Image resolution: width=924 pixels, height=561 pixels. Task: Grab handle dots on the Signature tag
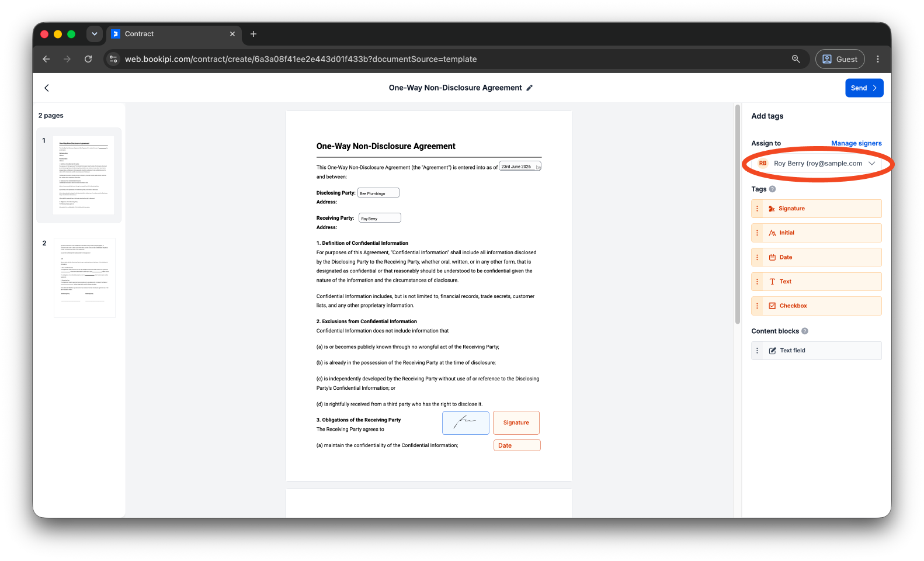point(758,209)
